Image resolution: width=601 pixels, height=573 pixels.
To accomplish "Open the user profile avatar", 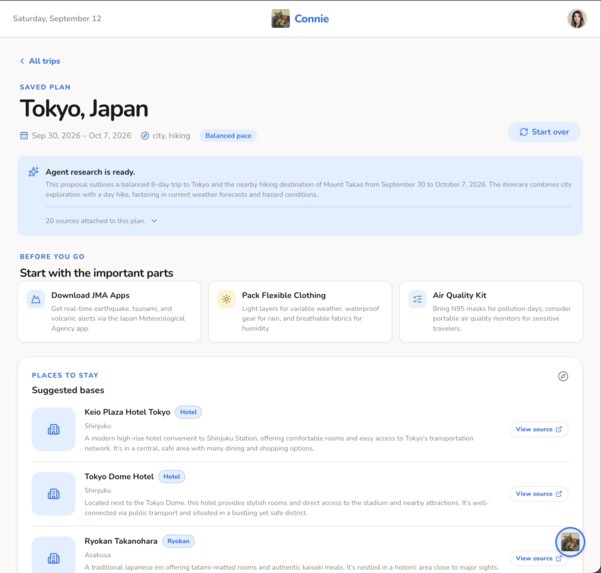I will [x=577, y=18].
